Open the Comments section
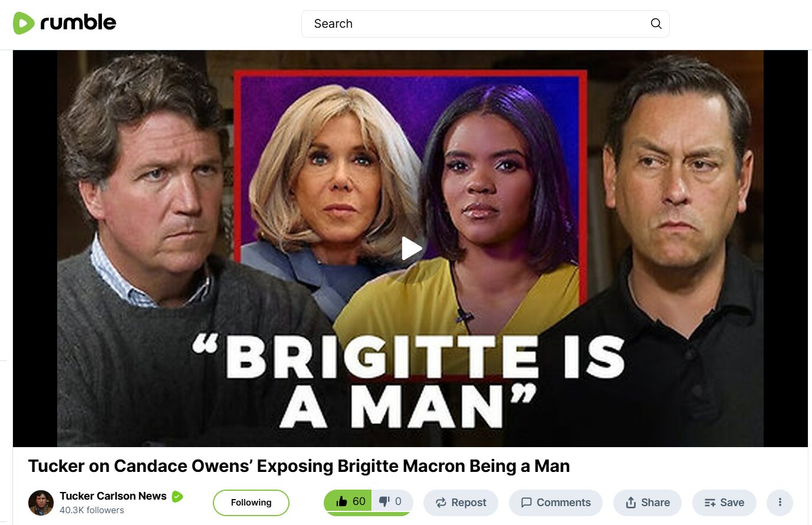Screen dimensions: 812x525 point(555,503)
